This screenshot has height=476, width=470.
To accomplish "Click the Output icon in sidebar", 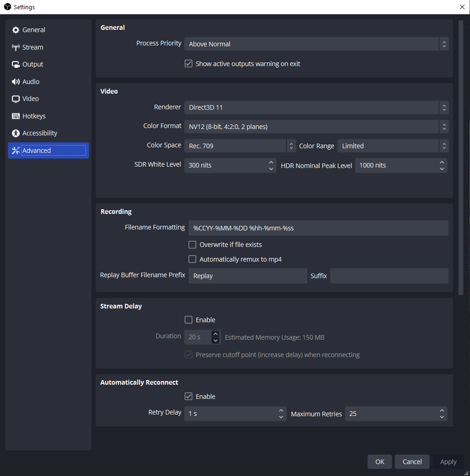I will (16, 64).
